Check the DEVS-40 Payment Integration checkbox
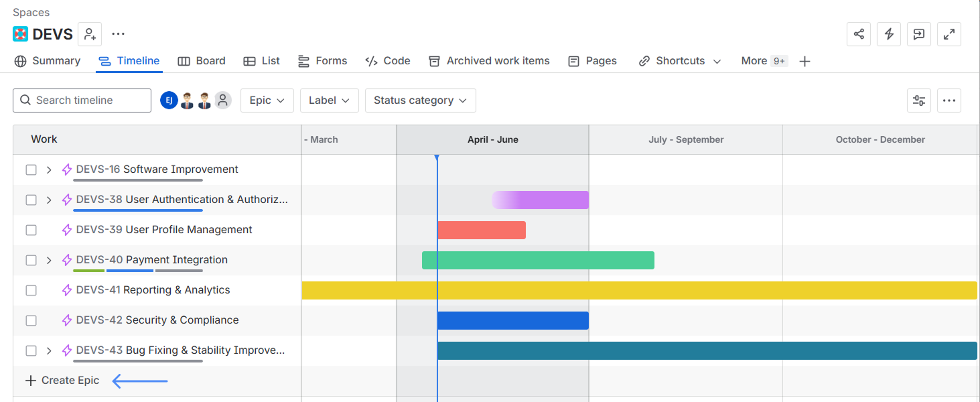Image resolution: width=980 pixels, height=402 pixels. 31,260
